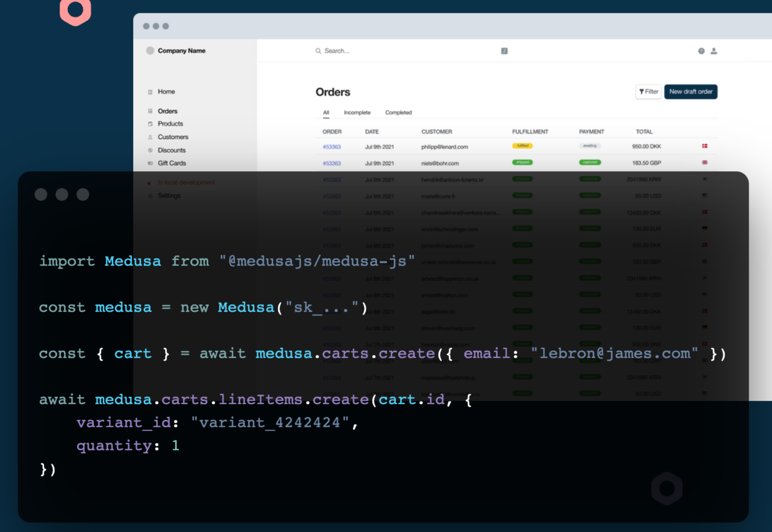This screenshot has height=532, width=772.
Task: Open the Orders page in sidebar
Action: coord(168,111)
